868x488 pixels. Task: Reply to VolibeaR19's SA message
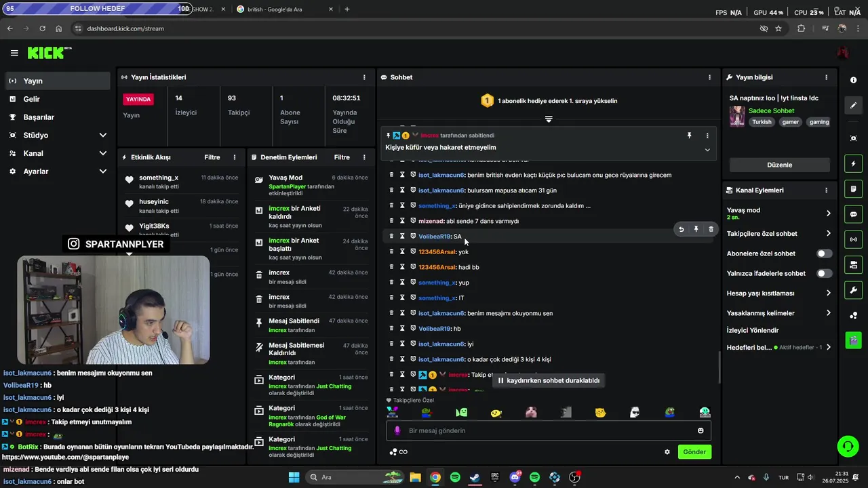[681, 229]
